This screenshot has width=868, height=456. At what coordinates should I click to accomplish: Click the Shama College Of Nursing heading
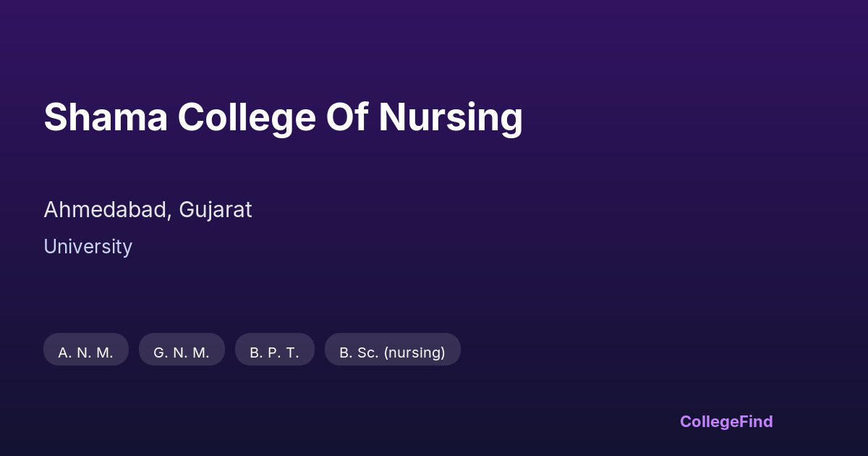(283, 117)
